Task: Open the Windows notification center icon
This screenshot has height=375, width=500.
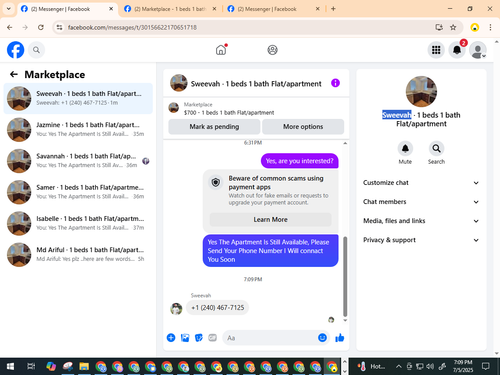Action: 486,367
